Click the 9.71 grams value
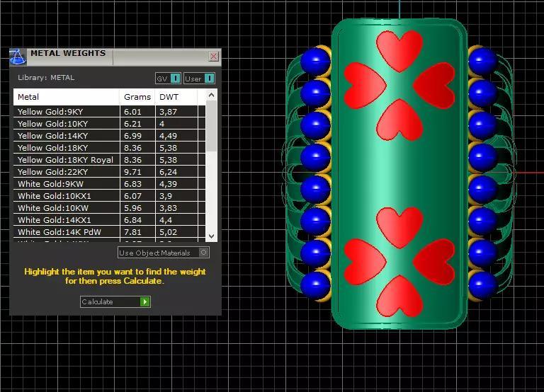Screen dimensions: 544x392 (x=133, y=172)
